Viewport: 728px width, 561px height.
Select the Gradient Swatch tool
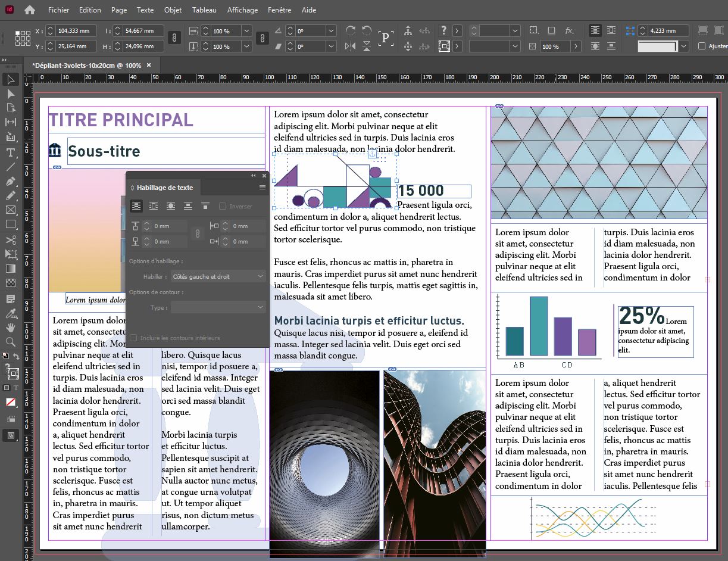[11, 269]
